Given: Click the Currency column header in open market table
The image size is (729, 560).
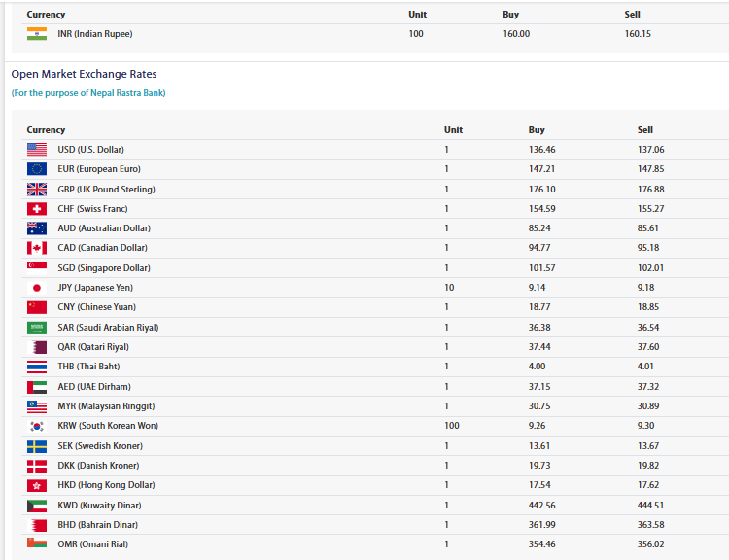Looking at the screenshot, I should pos(47,130).
